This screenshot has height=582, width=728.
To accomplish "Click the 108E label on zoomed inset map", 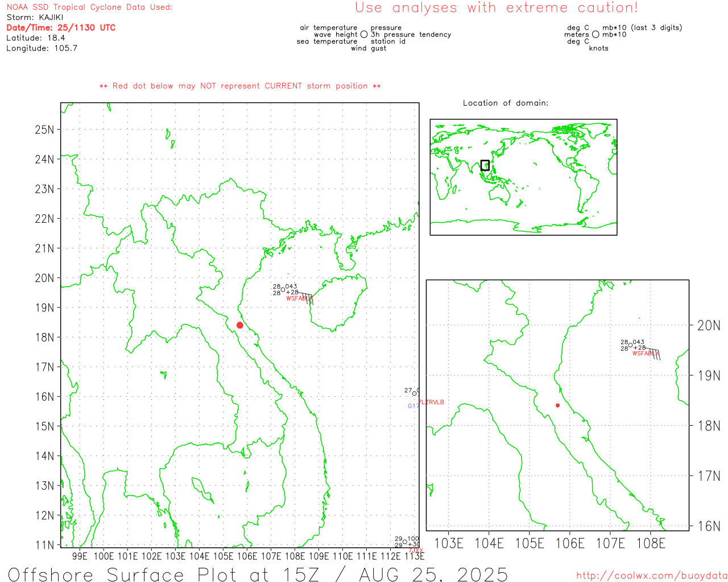I will 651,543.
